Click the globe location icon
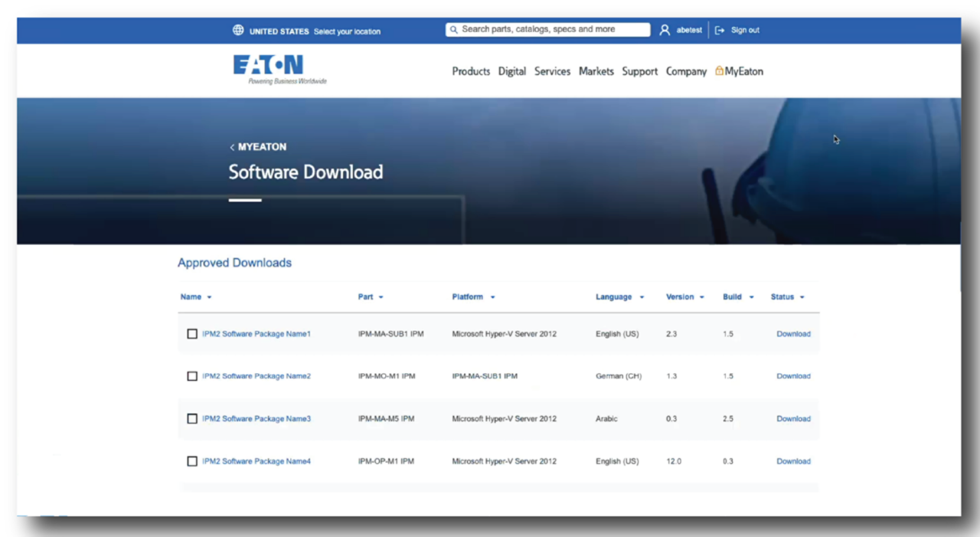The height and width of the screenshot is (537, 980). coord(238,31)
